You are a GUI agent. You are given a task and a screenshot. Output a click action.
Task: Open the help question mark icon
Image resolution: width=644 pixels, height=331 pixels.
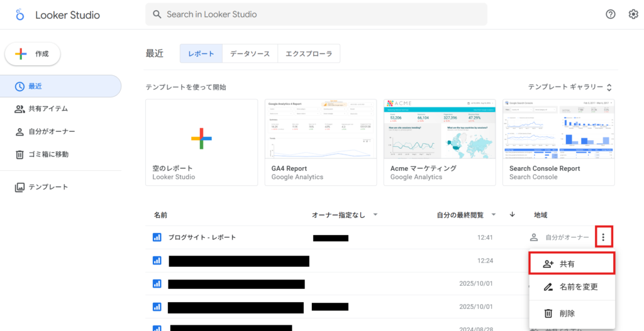610,14
